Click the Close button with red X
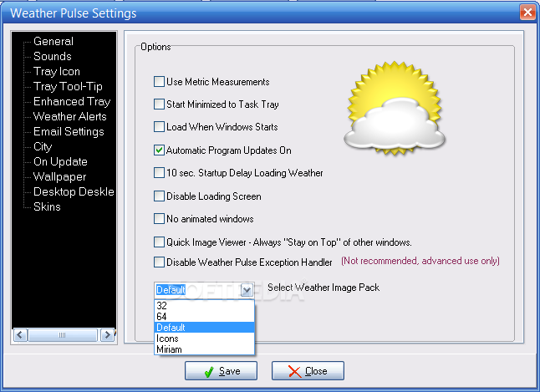This screenshot has height=392, width=540. (308, 371)
